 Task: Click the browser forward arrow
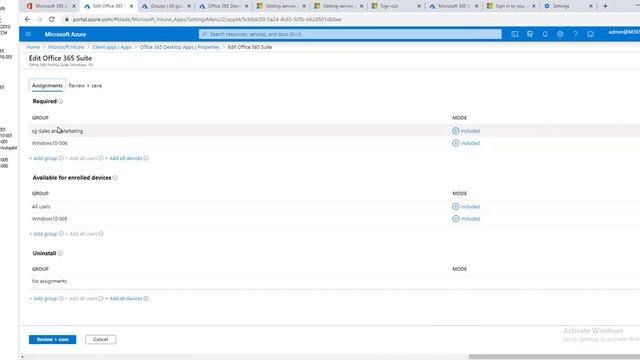39,19
